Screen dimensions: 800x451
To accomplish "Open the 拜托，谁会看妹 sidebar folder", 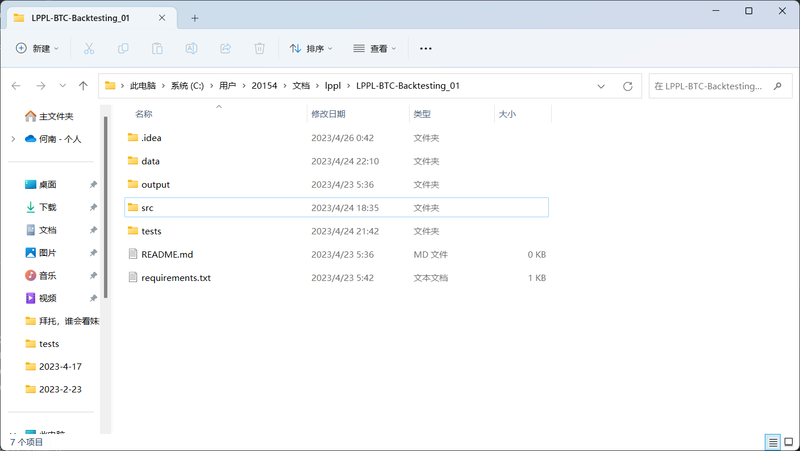I will (62, 321).
